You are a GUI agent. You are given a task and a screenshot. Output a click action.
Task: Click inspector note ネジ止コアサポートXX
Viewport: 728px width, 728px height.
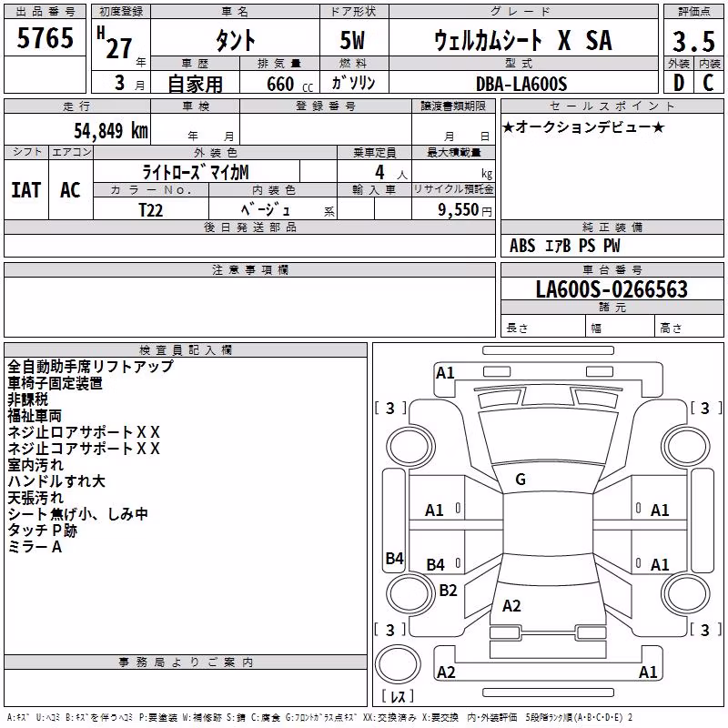pos(84,449)
